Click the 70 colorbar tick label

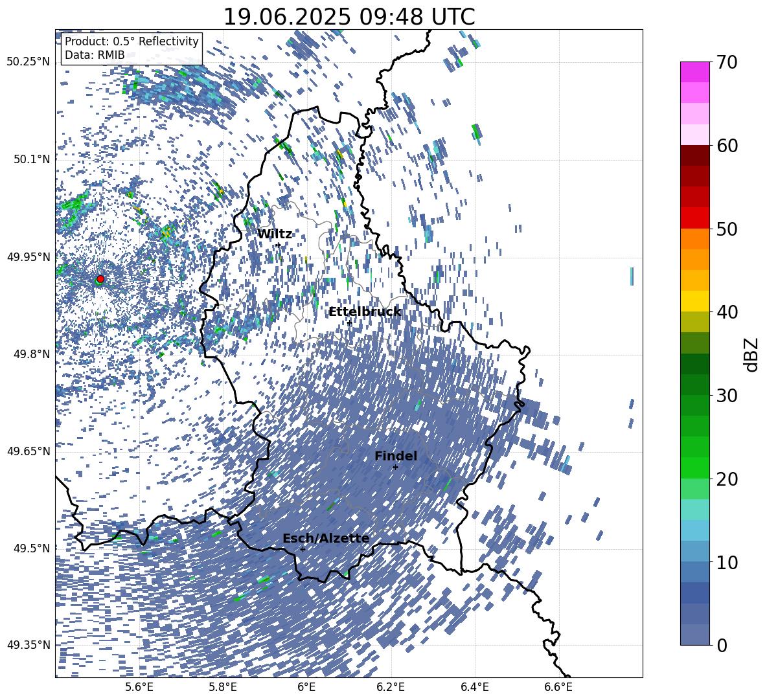pyautogui.click(x=727, y=62)
